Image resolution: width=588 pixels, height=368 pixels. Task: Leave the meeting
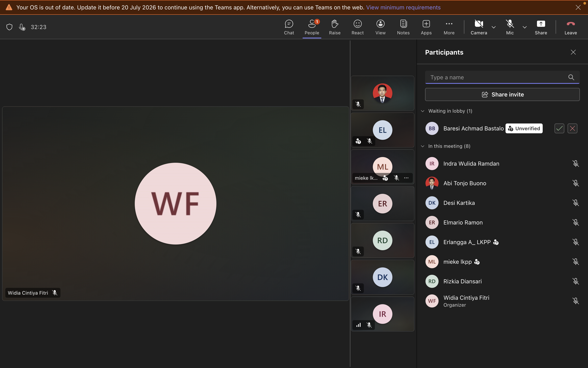click(x=570, y=27)
